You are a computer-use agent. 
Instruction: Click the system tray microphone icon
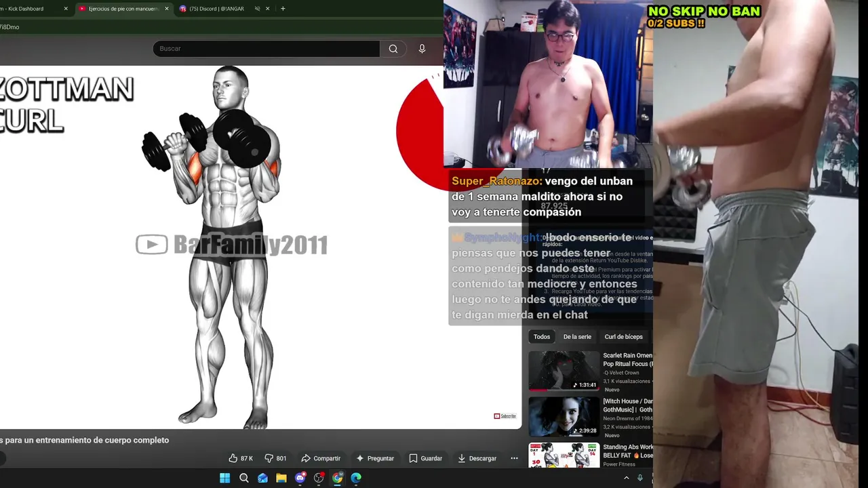tap(639, 478)
